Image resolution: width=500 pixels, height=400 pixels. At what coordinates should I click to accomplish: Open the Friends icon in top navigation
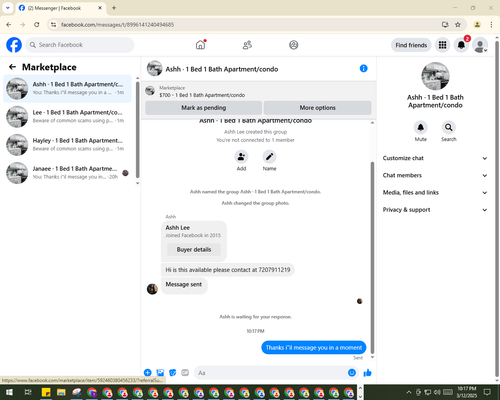(x=247, y=45)
